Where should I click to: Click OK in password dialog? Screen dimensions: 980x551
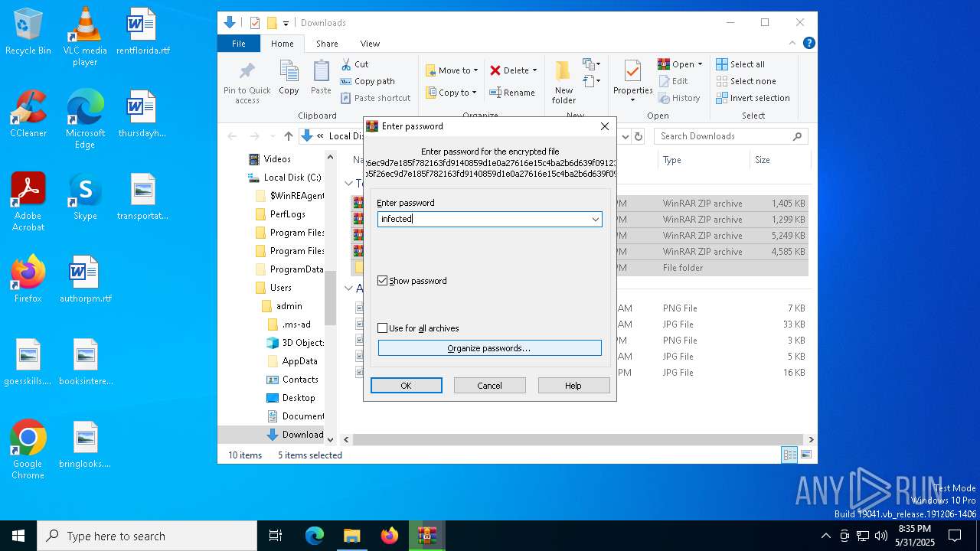click(406, 386)
